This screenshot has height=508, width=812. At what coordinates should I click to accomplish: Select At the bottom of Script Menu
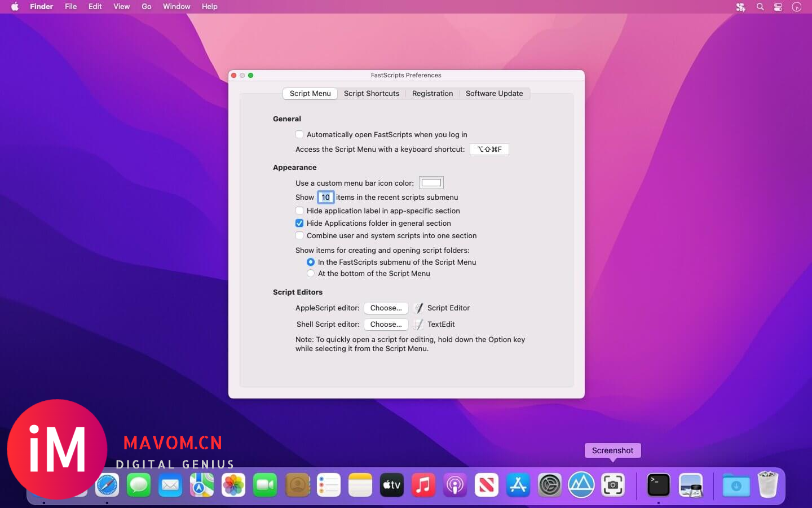[x=311, y=273]
